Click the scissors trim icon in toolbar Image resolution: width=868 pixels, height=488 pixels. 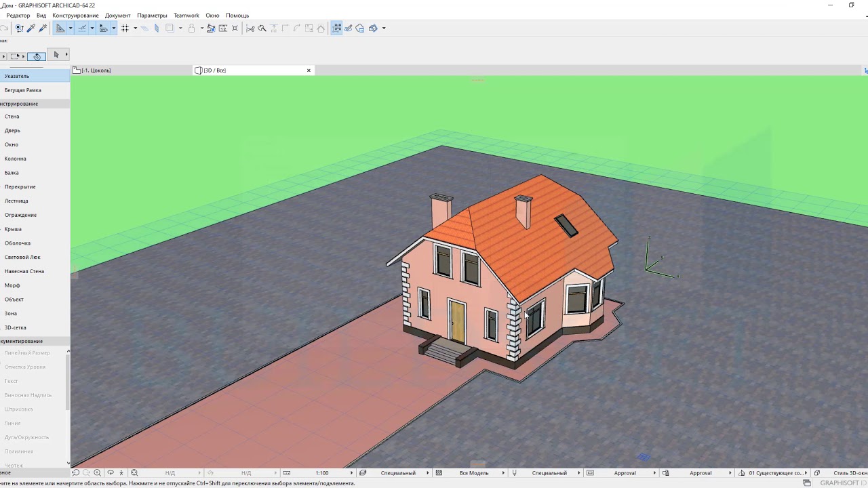(250, 28)
